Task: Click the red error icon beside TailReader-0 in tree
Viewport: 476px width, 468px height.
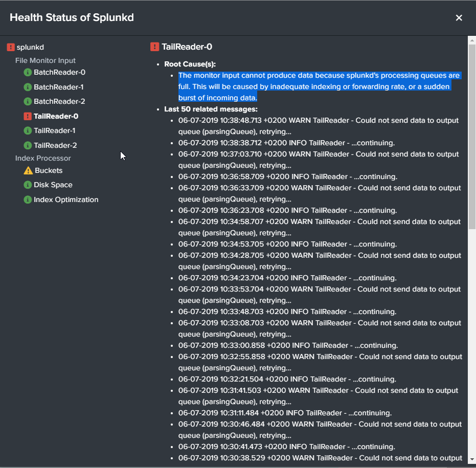Action: click(28, 116)
